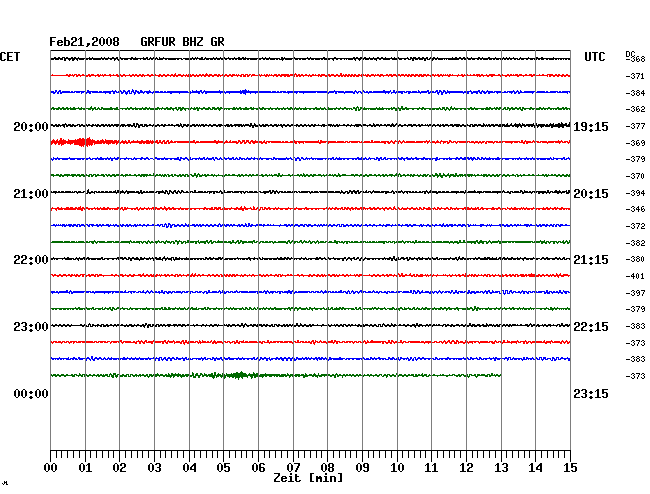Click the 20:15 UTC time label
Image resolution: width=650 pixels, height=494 pixels.
[591, 194]
